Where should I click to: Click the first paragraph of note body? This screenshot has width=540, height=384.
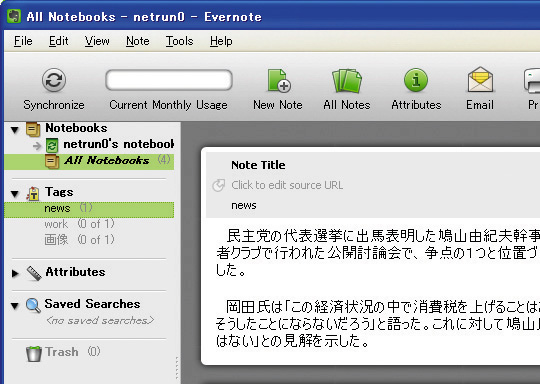click(x=378, y=253)
